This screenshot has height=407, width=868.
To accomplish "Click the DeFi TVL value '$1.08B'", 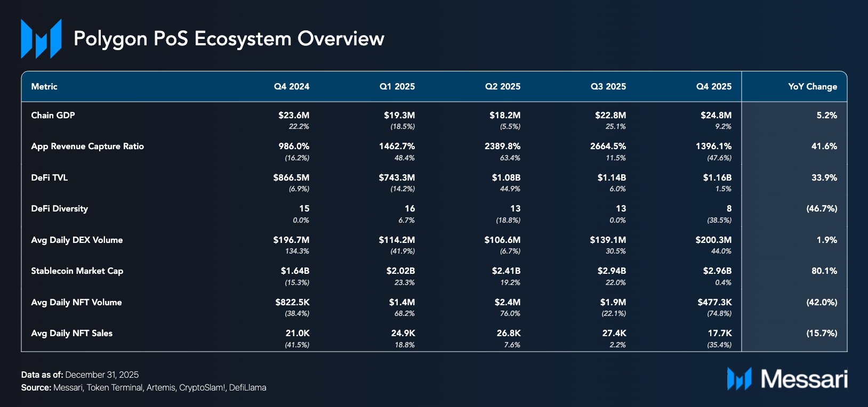I will pyautogui.click(x=506, y=177).
